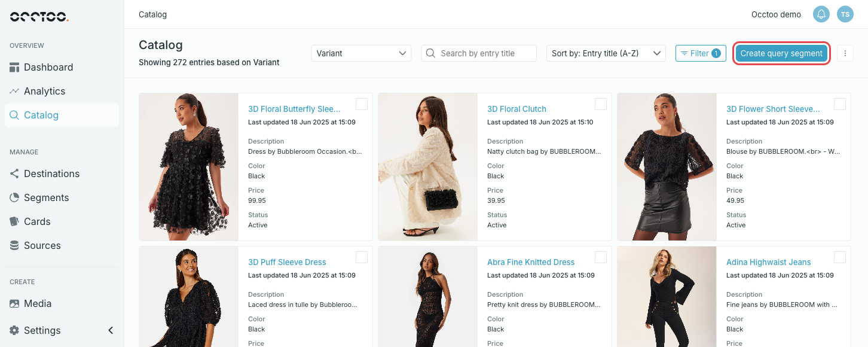
Task: Click 'Pretty knit dress by BUBBLEROOM' description
Action: point(544,305)
